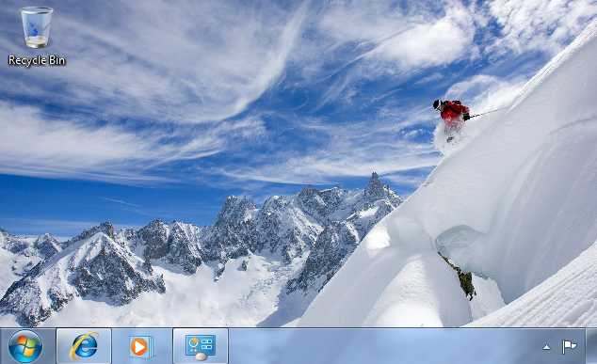The height and width of the screenshot is (364, 597).
Task: Launch Internet Explorer from the taskbar
Action: point(84,346)
